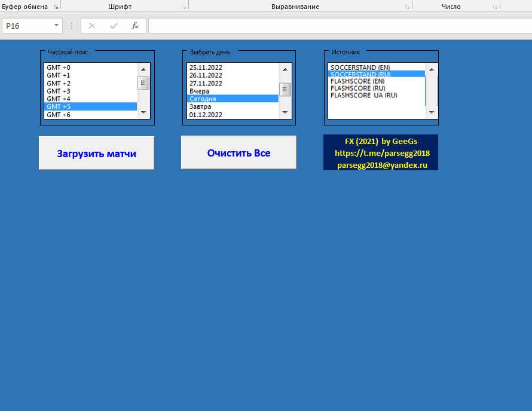Screen dimensions: 532x411
Task: Open Выравнивание group dialog launcher
Action: click(407, 7)
